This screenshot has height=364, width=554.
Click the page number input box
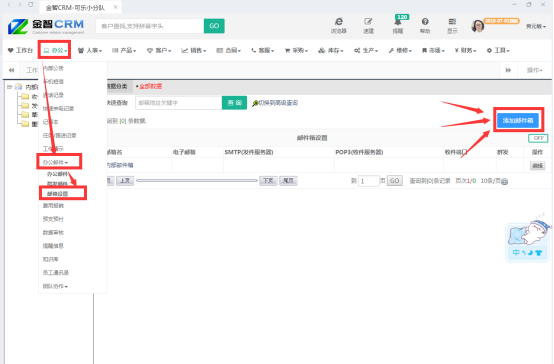click(369, 181)
